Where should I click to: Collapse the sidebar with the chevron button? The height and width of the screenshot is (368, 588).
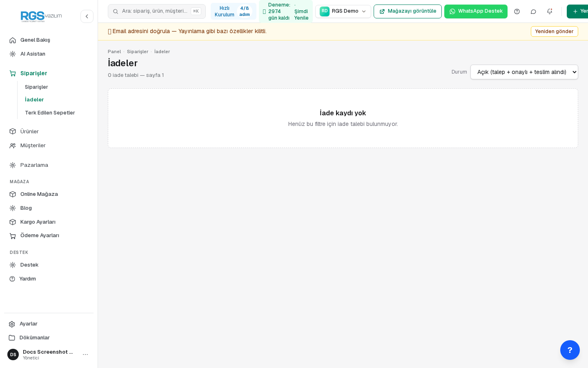click(87, 16)
